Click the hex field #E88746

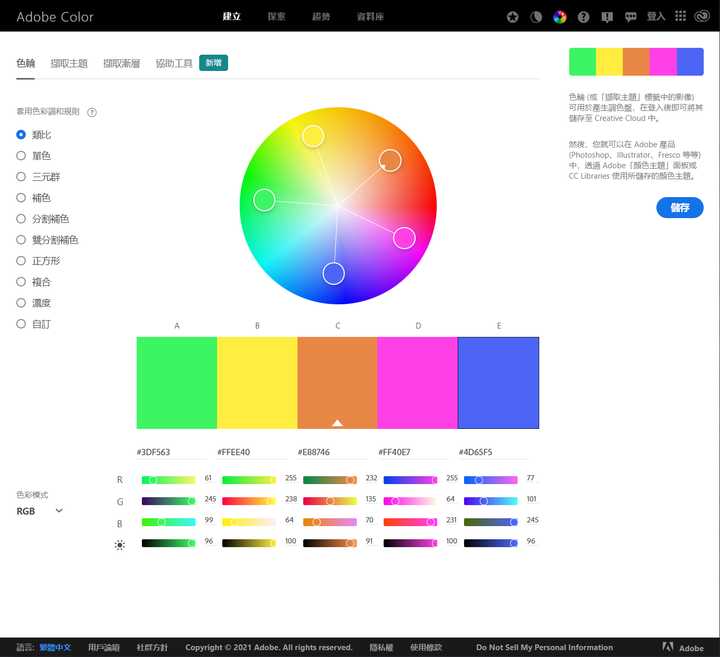[x=332, y=452]
